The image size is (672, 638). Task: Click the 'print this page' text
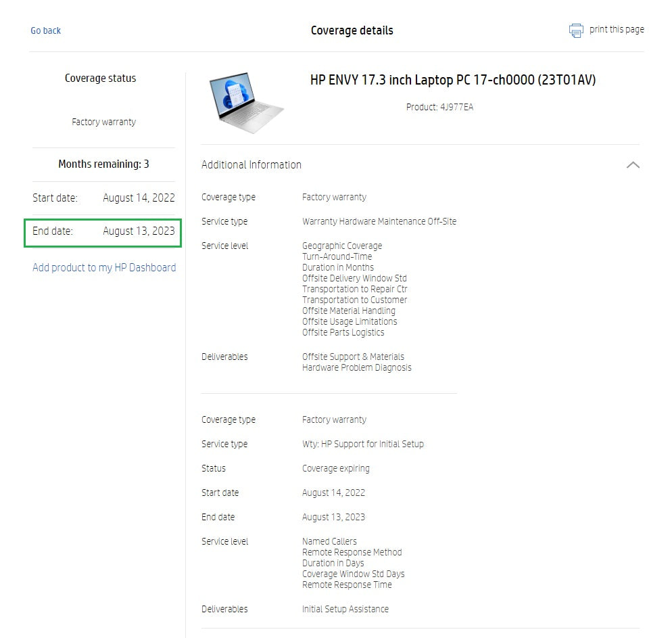point(616,30)
